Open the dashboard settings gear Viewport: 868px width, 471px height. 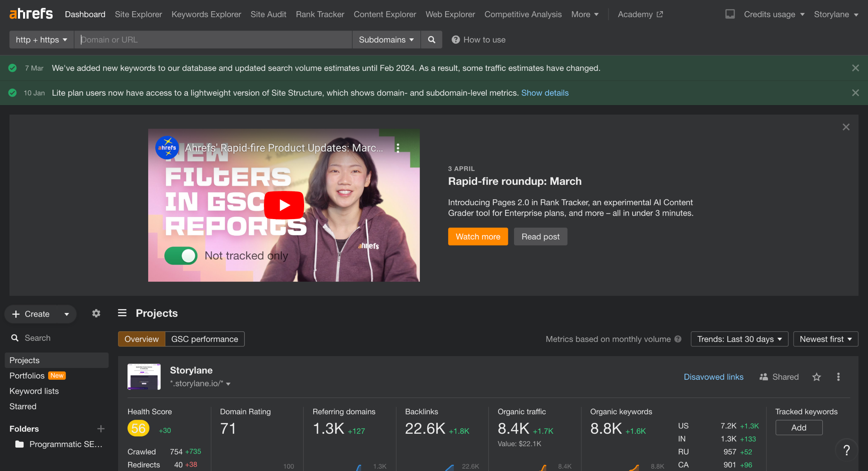(96, 313)
